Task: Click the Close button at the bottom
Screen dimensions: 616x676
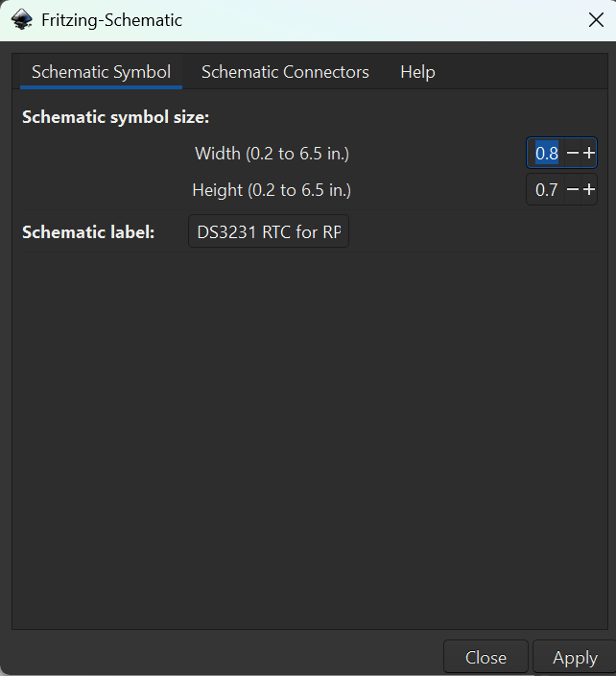Action: (x=486, y=658)
